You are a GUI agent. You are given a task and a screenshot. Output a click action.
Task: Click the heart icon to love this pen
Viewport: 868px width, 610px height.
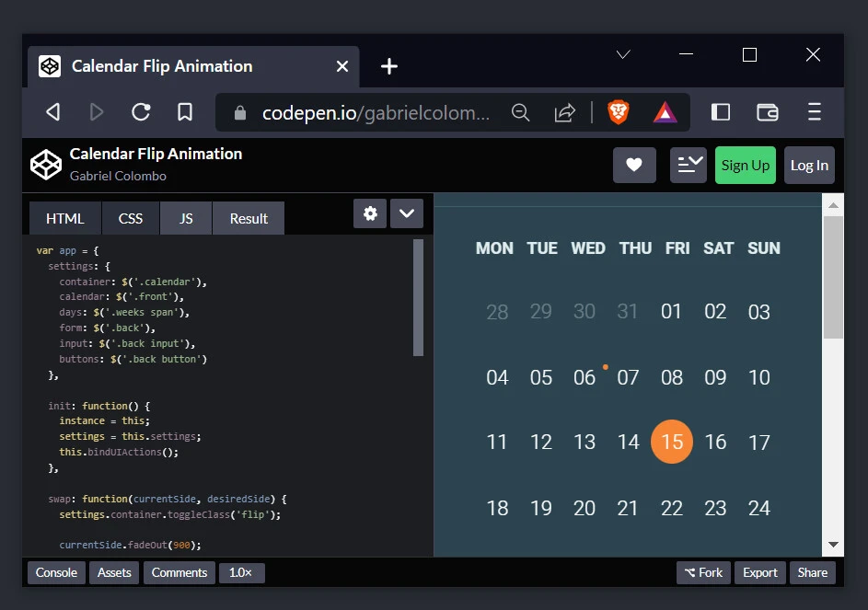pyautogui.click(x=634, y=166)
